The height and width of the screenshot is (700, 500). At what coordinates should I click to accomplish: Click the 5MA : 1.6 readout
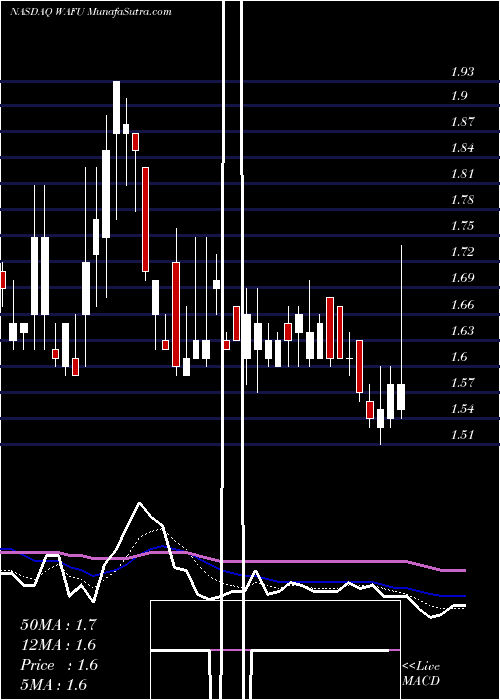tap(54, 684)
